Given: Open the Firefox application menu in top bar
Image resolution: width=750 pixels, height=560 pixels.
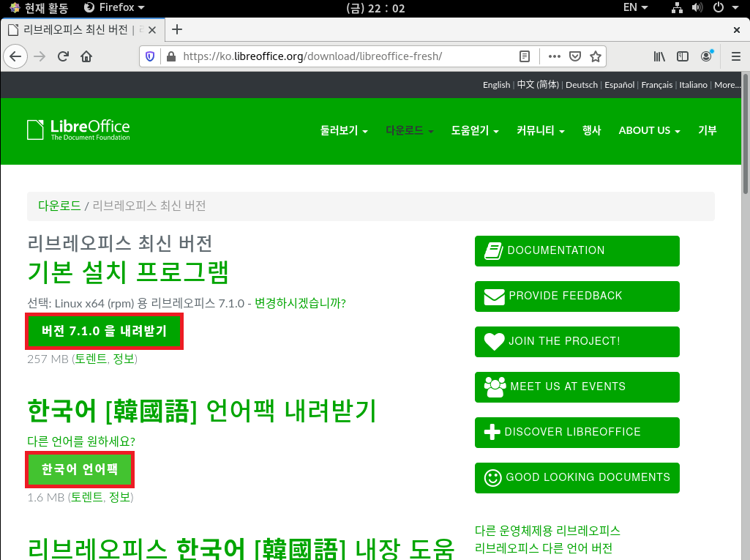Looking at the screenshot, I should 114,7.
